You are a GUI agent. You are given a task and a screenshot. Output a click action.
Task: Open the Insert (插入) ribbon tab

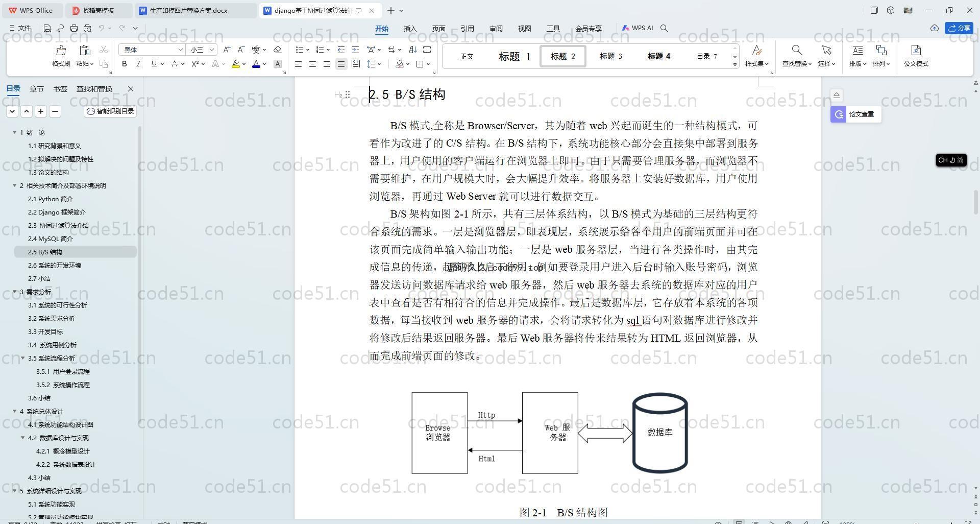pos(410,29)
